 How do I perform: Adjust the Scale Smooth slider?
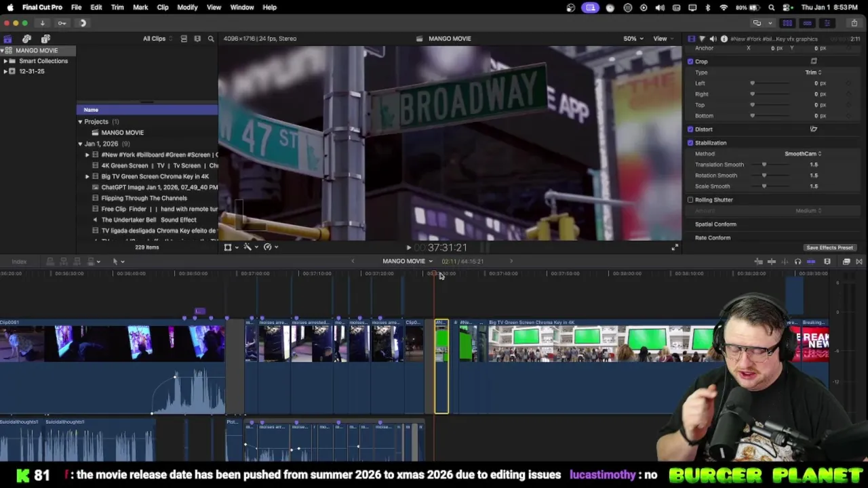pyautogui.click(x=764, y=186)
